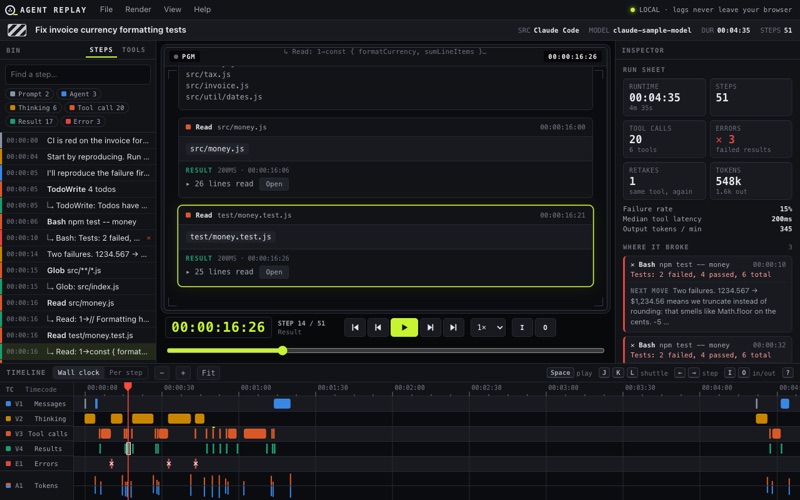
Task: Click the left arrow step key hint
Action: pyautogui.click(x=680, y=373)
